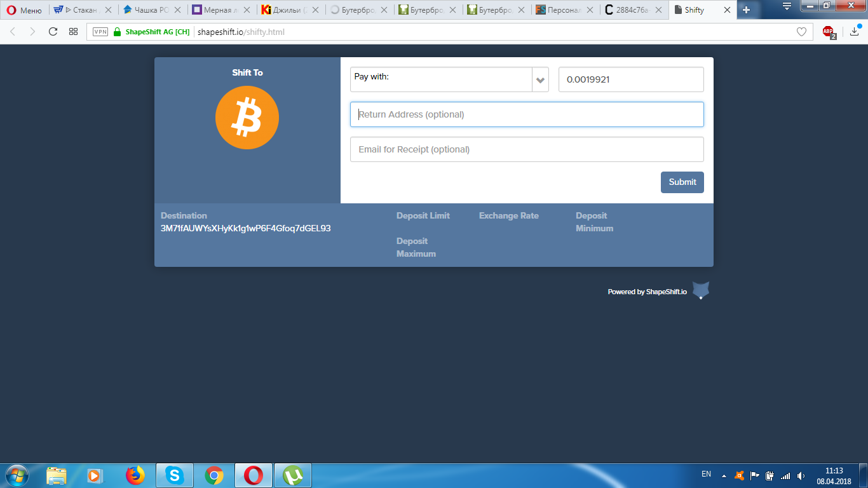Image resolution: width=868 pixels, height=488 pixels.
Task: Open Skype from the taskbar
Action: coord(173,475)
